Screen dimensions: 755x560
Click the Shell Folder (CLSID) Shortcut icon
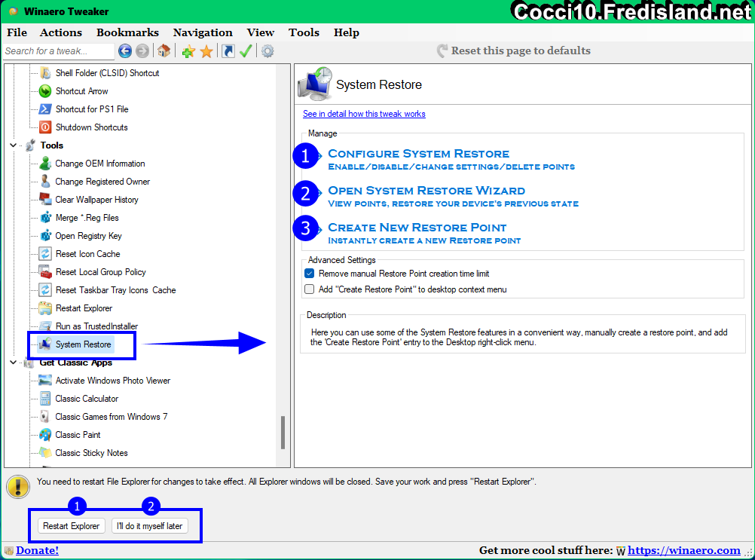(45, 72)
